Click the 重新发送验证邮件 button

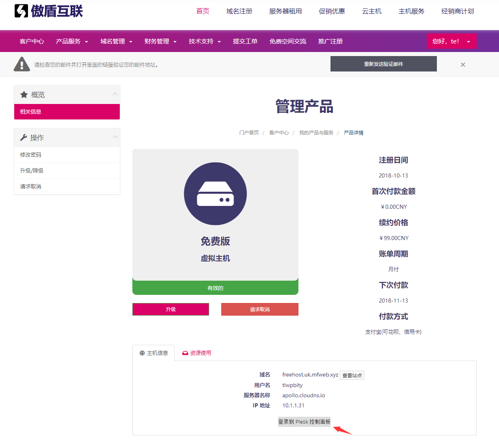click(384, 64)
